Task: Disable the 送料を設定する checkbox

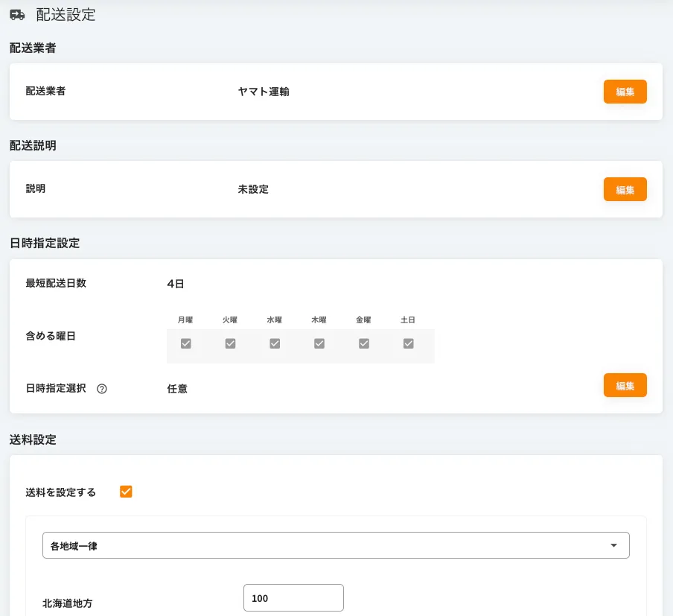Action: point(126,492)
